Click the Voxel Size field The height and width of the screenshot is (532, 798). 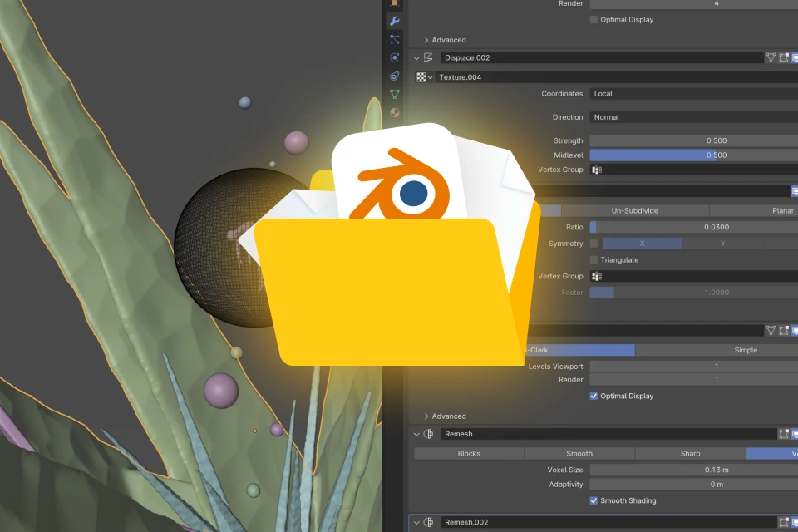(693, 470)
